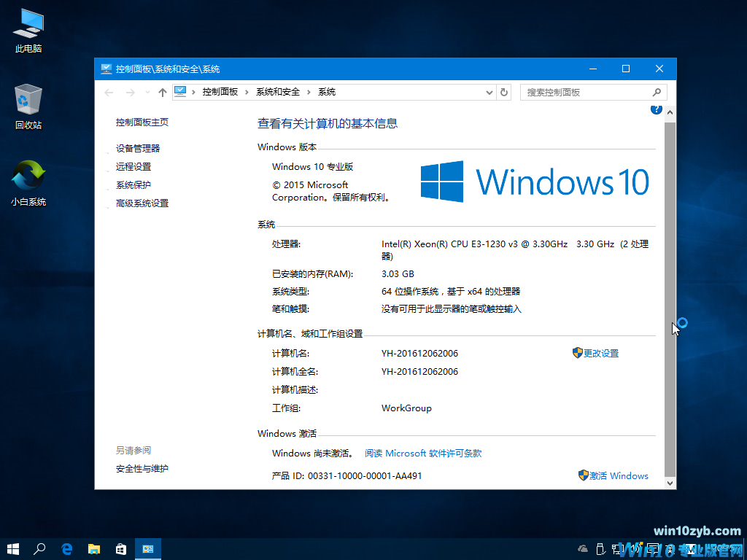Open the Start menu

(13, 549)
